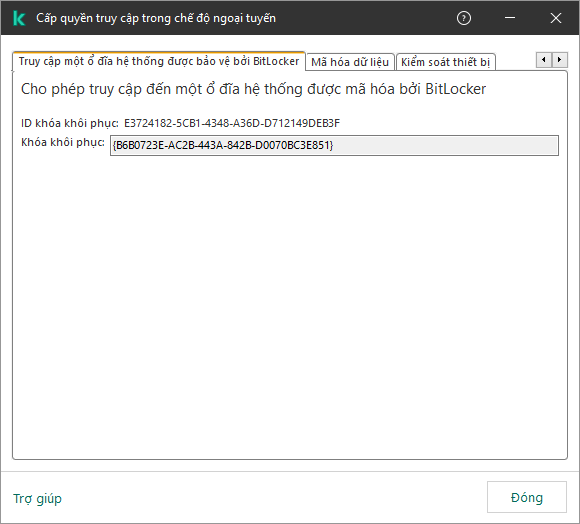The height and width of the screenshot is (524, 580).
Task: Open the Kiểm soát thiết bị tab
Action: click(445, 62)
